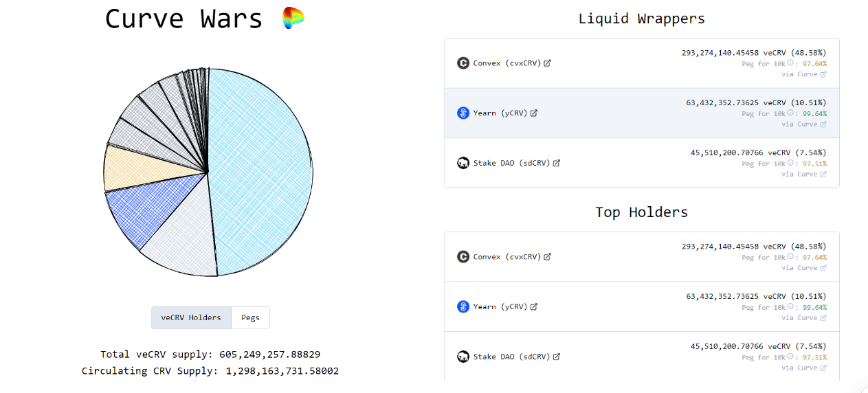Follow via Curve link in Convex Top Holders row
This screenshot has width=868, height=393.
pos(804,268)
